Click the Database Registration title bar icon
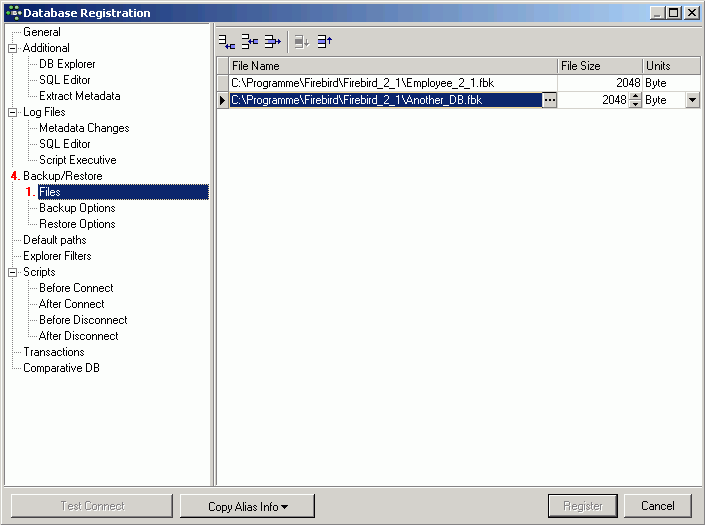The height and width of the screenshot is (525, 705). point(12,13)
